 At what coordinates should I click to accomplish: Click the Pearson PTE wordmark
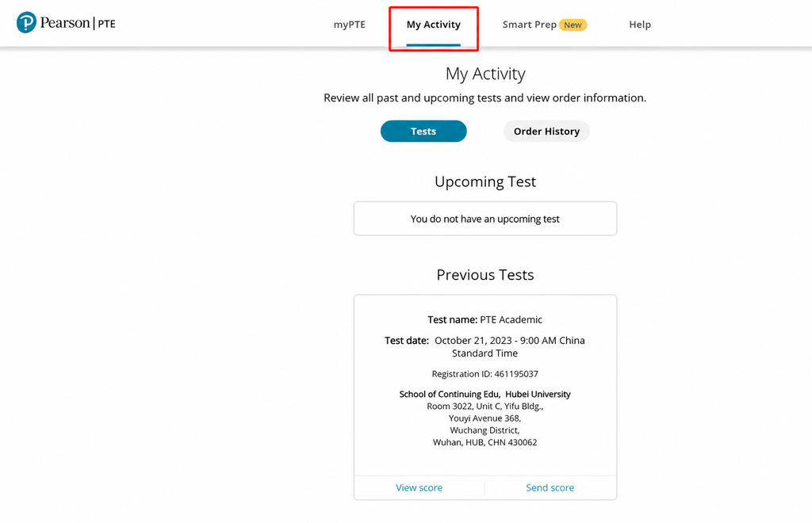pos(78,23)
